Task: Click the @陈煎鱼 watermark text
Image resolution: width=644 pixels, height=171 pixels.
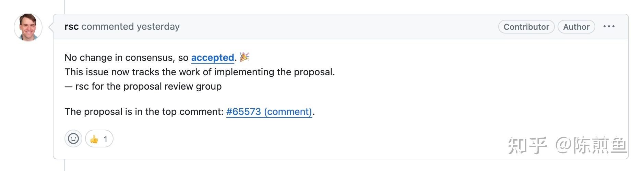Action: coord(591,145)
